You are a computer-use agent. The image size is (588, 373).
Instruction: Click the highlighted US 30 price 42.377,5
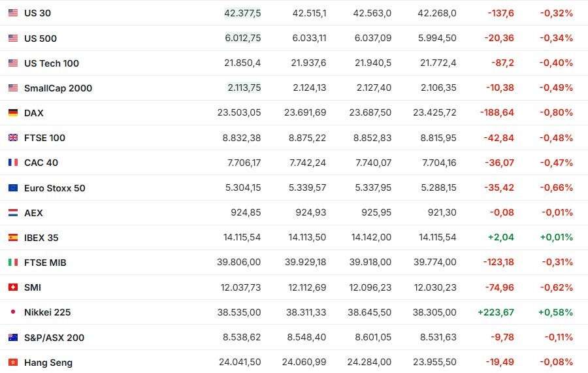coord(242,13)
